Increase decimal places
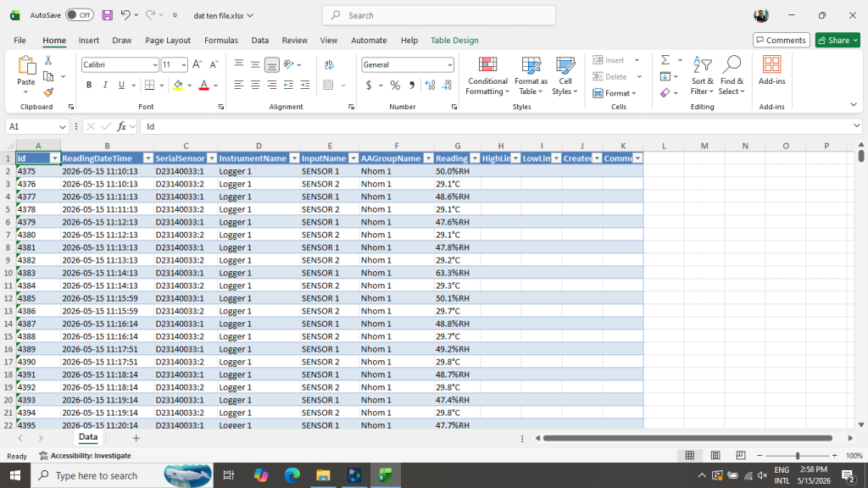Screen dimensions: 868x488 pyautogui.click(x=430, y=86)
